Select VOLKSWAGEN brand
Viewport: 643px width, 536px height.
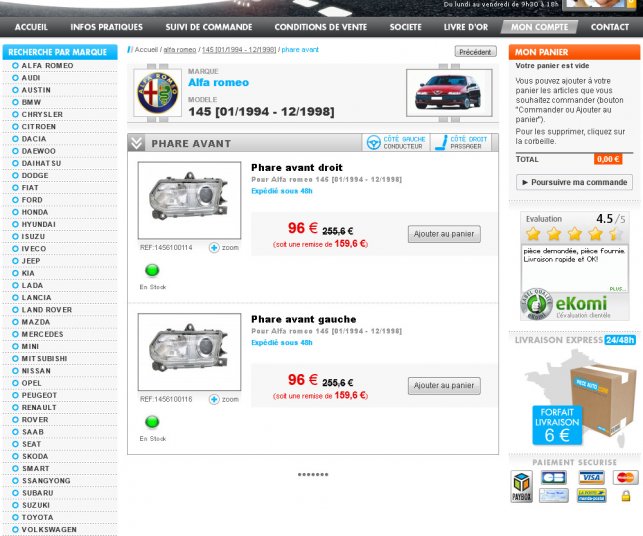49,529
